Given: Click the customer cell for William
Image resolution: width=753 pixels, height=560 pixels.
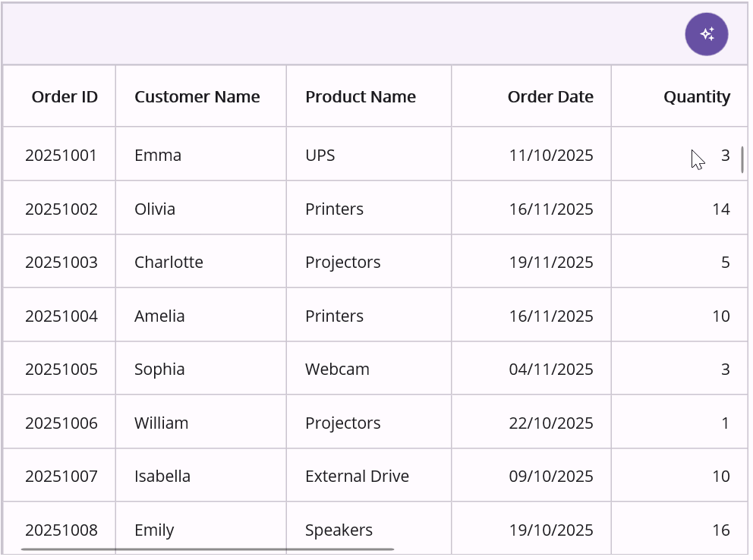Looking at the screenshot, I should coord(161,423).
